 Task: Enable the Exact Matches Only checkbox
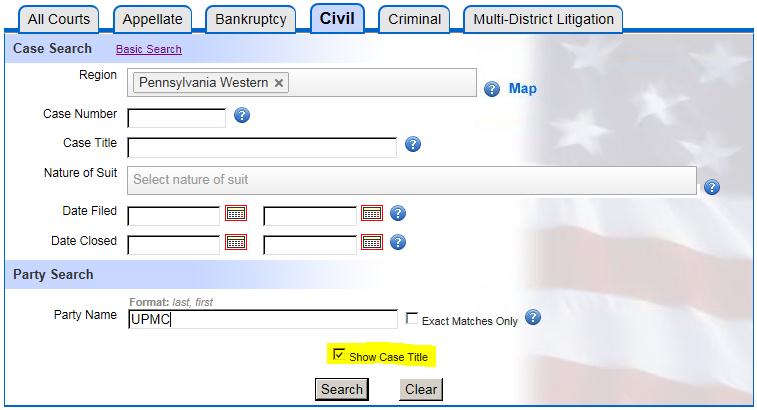tap(412, 319)
